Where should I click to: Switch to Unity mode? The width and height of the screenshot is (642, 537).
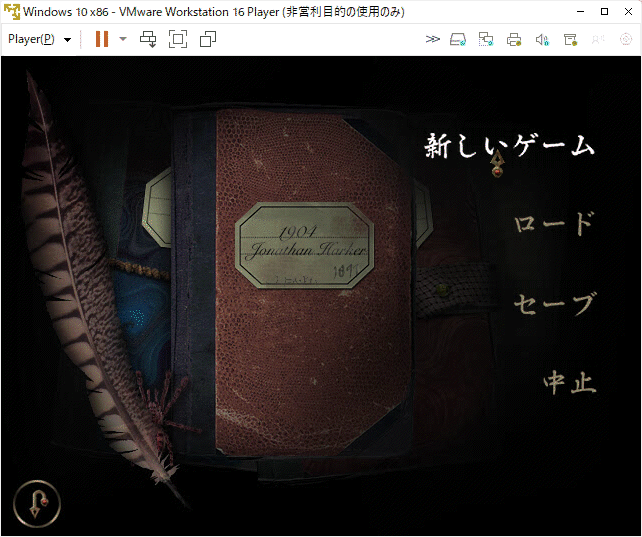click(208, 39)
